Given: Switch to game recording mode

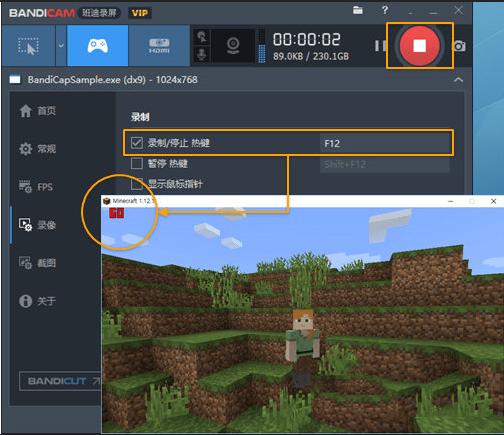Looking at the screenshot, I should click(98, 45).
